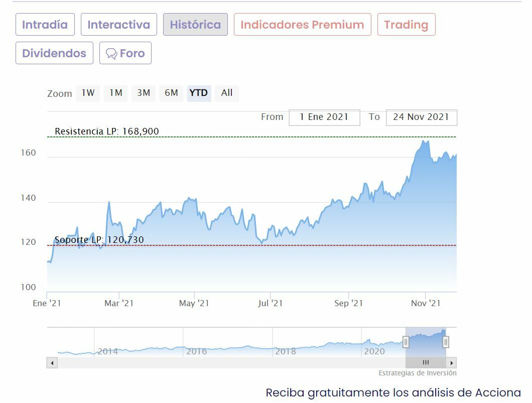Switch to the Intradía tab

tap(45, 25)
